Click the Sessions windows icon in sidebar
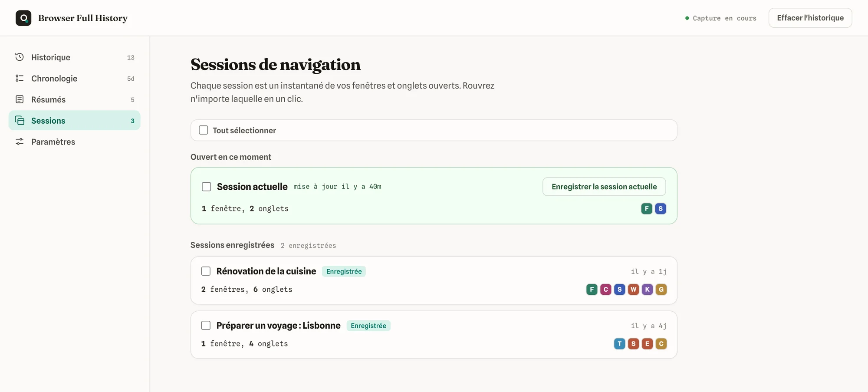The width and height of the screenshot is (868, 392). (20, 120)
